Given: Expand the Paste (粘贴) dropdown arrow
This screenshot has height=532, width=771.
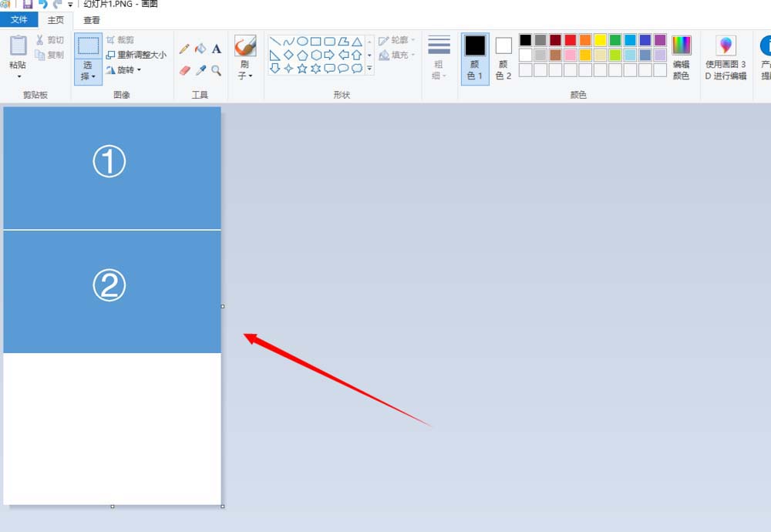Looking at the screenshot, I should pos(19,76).
